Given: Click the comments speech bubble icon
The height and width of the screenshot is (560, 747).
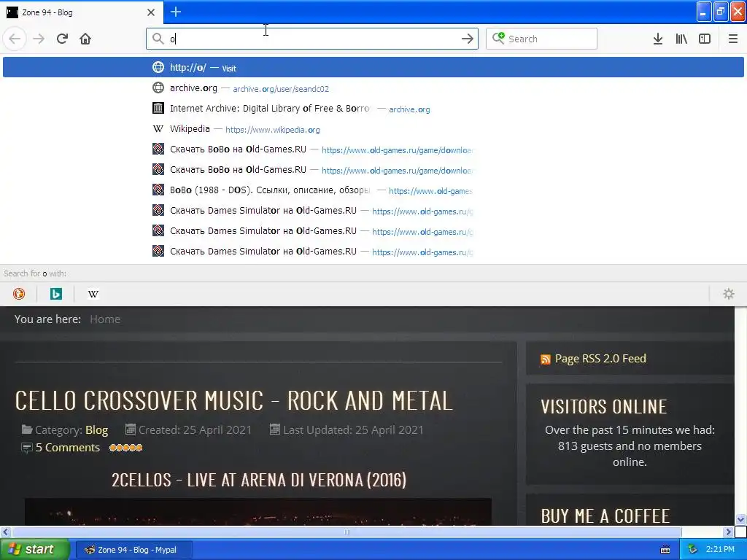Looking at the screenshot, I should (27, 448).
